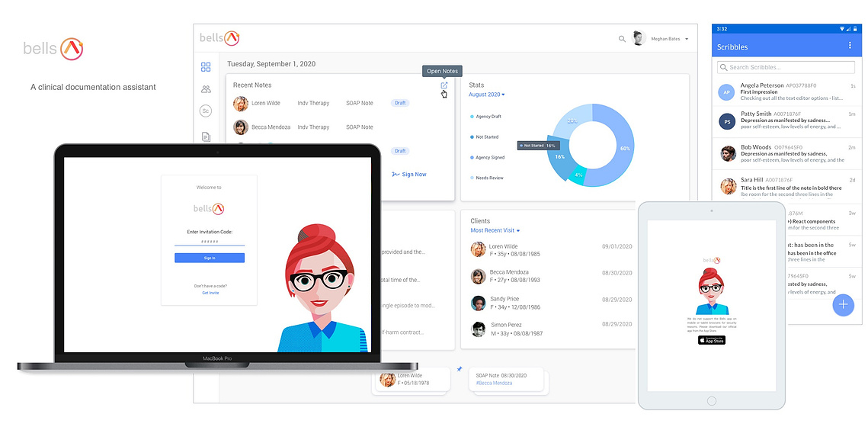Click the Agency Draft legend item
Viewport: 868px width, 427px height.
click(485, 117)
